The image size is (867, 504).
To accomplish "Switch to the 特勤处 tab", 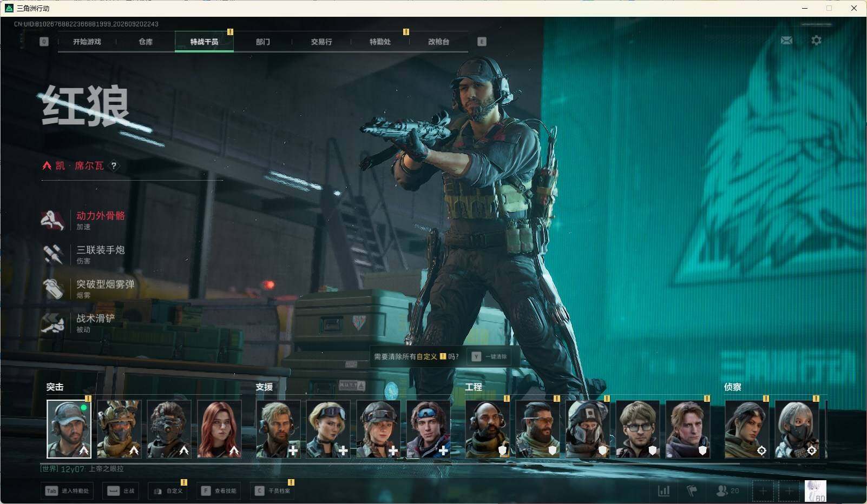I will [380, 42].
